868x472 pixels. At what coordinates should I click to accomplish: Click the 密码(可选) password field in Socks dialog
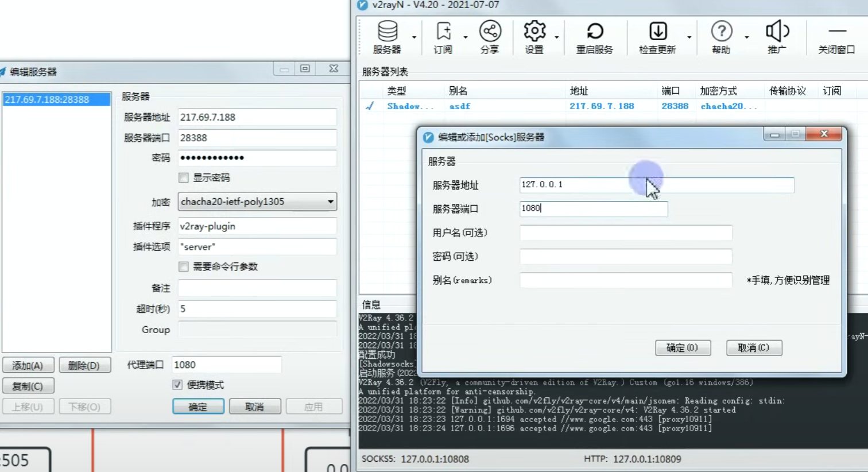[626, 256]
